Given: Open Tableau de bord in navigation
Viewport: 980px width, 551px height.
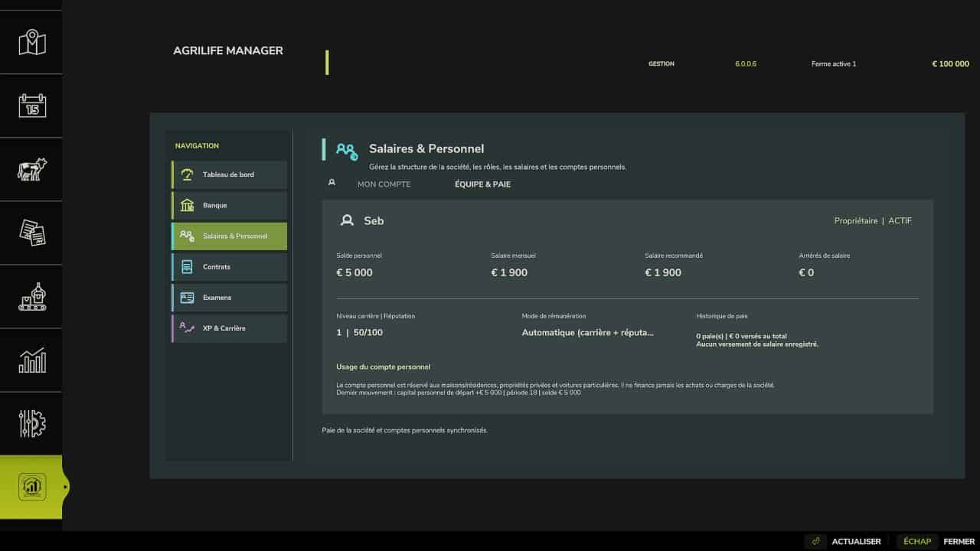Looking at the screenshot, I should coord(229,174).
